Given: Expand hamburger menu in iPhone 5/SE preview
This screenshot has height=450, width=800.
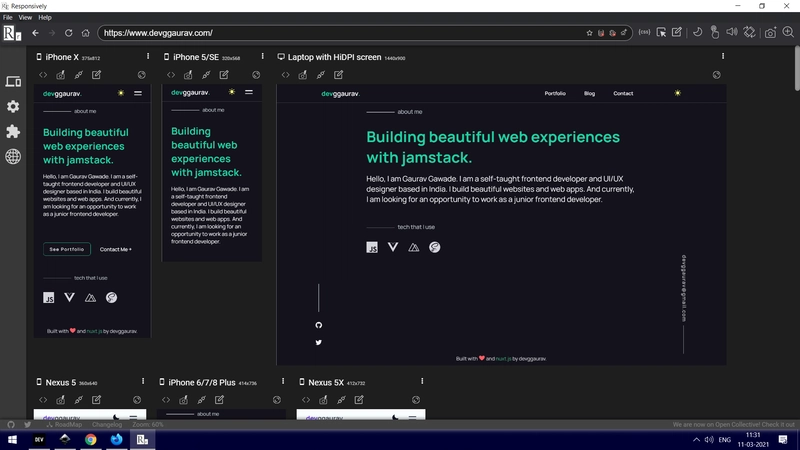Looking at the screenshot, I should coord(248,92).
